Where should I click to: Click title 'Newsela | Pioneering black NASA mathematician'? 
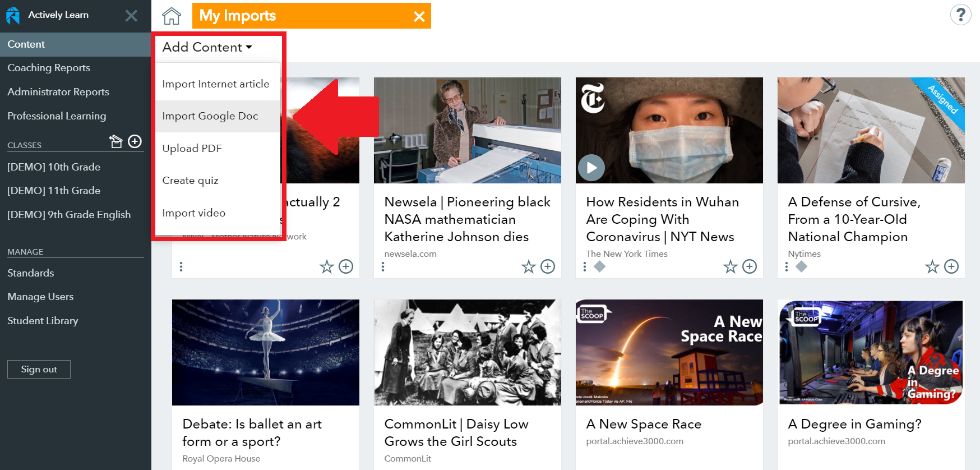[468, 219]
